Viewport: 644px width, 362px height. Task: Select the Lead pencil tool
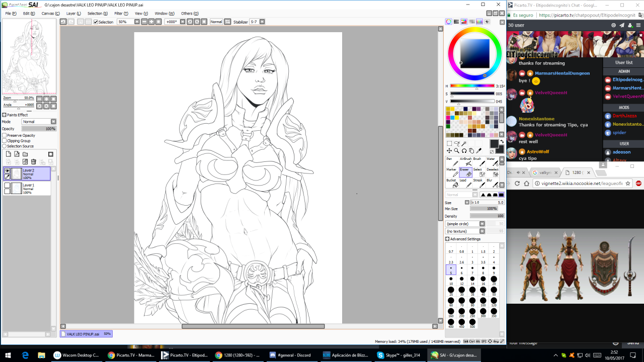point(466,183)
